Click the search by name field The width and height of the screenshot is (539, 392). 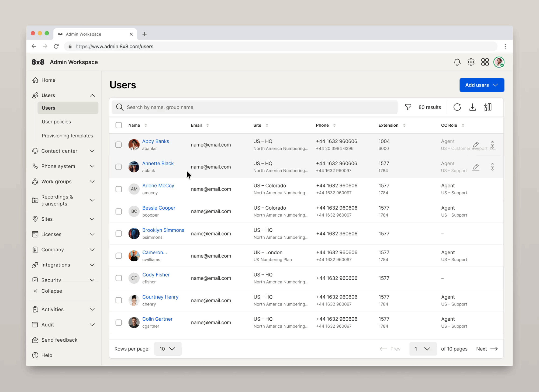pyautogui.click(x=254, y=107)
